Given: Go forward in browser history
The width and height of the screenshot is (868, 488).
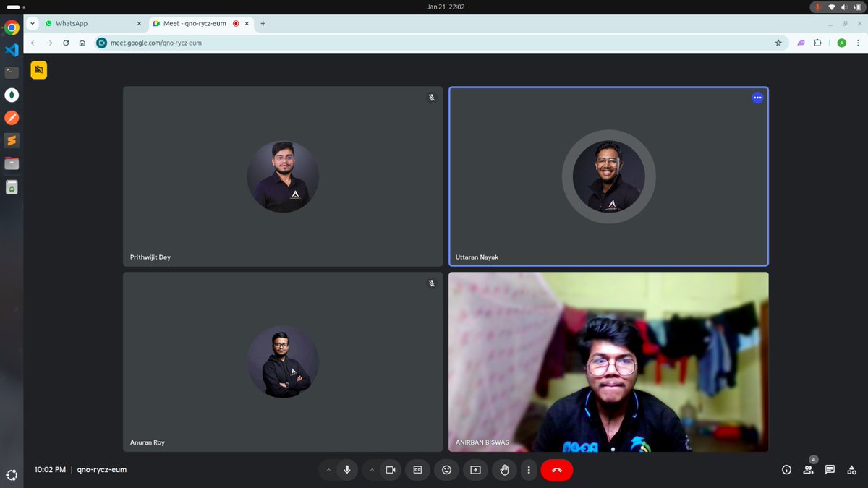Looking at the screenshot, I should (x=49, y=43).
